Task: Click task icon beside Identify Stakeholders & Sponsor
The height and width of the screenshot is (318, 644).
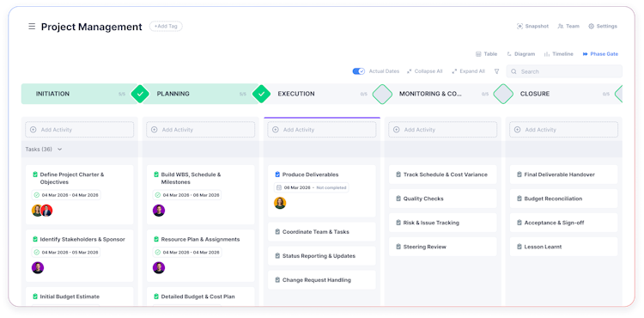Action: 35,239
